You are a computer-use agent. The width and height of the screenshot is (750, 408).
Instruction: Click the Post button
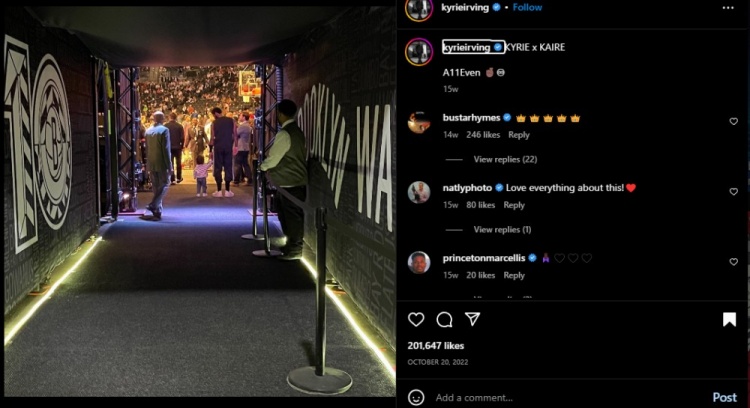(724, 397)
